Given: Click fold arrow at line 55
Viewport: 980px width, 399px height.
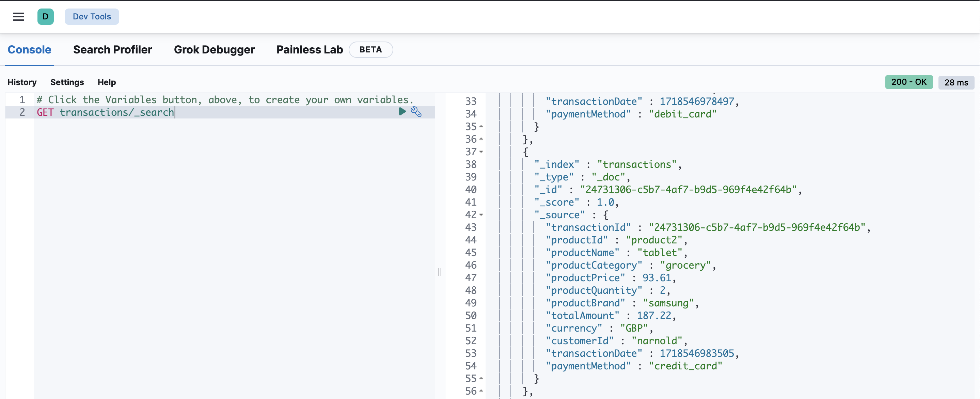Looking at the screenshot, I should 481,379.
